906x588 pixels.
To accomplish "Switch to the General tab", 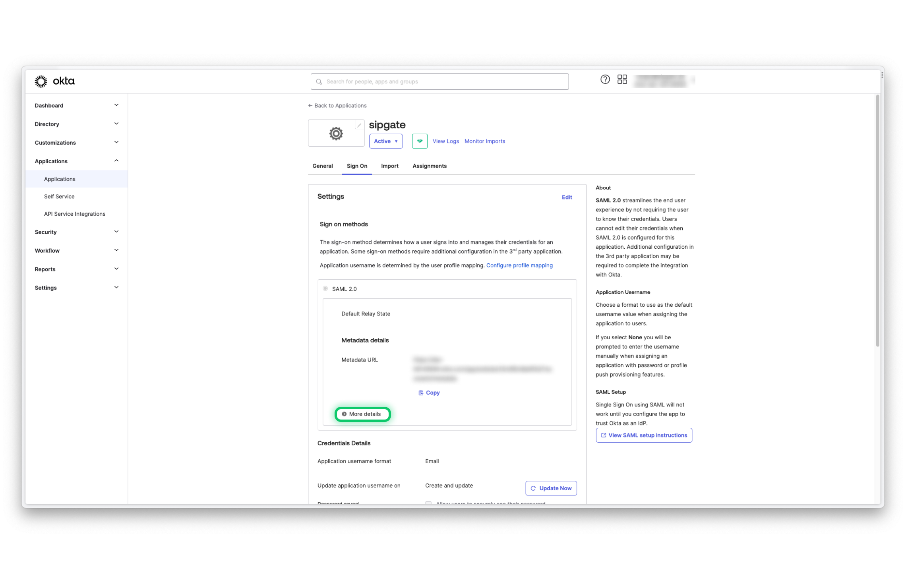I will tap(322, 166).
